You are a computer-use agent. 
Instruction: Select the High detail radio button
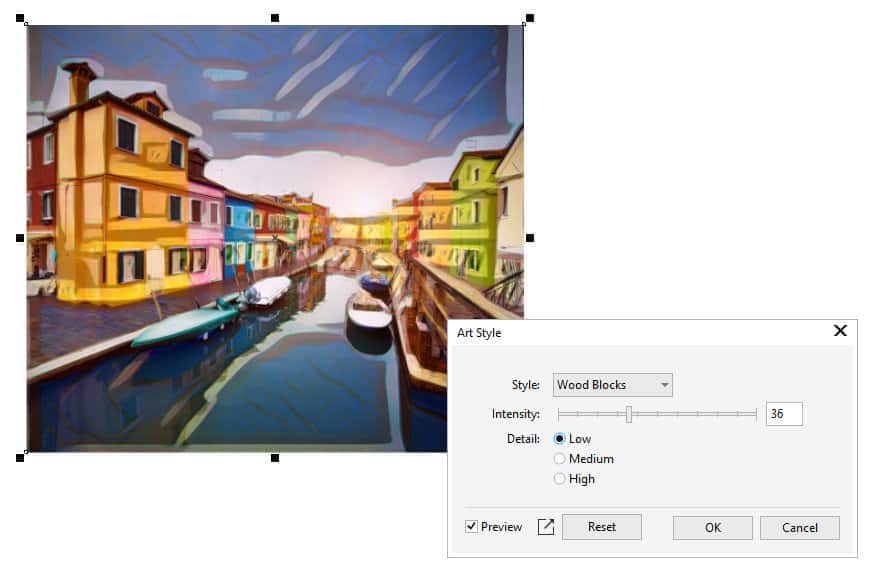(559, 479)
